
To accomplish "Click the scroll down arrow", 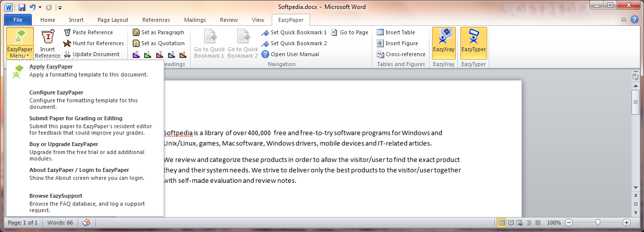I will point(636,188).
